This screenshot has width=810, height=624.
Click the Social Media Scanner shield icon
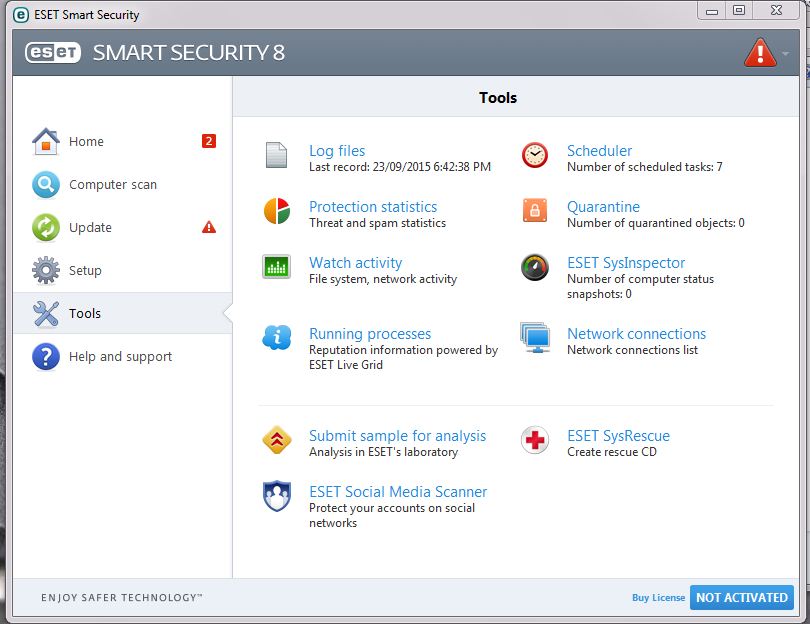tap(276, 496)
